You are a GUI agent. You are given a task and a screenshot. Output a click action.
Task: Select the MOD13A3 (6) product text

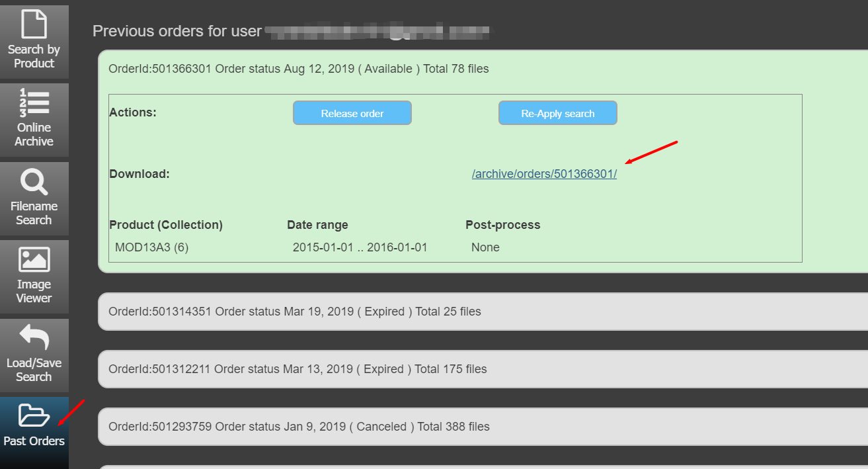pyautogui.click(x=152, y=247)
